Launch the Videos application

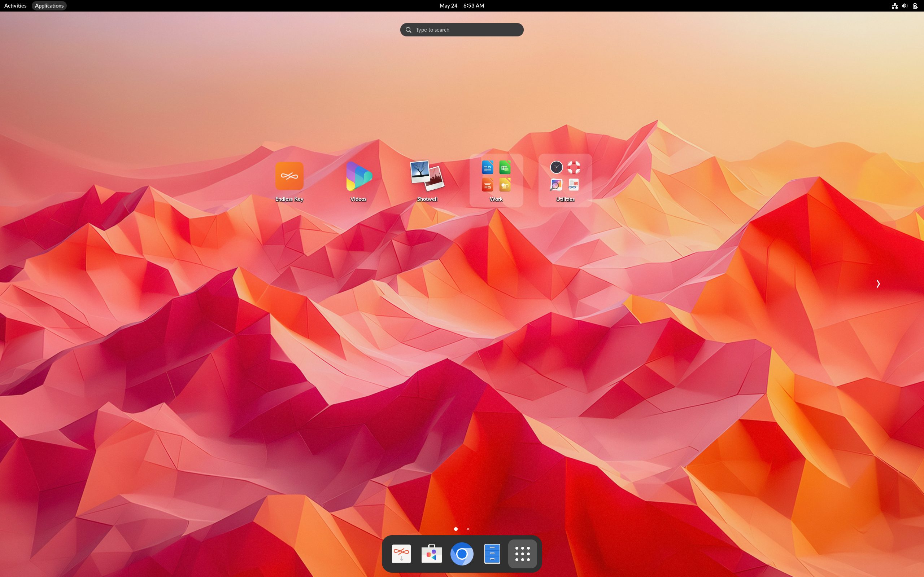(358, 176)
